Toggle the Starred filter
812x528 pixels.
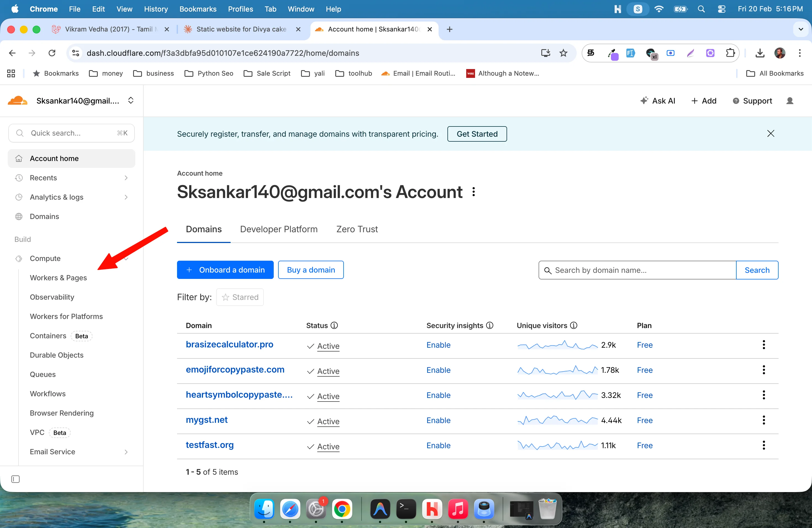pyautogui.click(x=240, y=297)
